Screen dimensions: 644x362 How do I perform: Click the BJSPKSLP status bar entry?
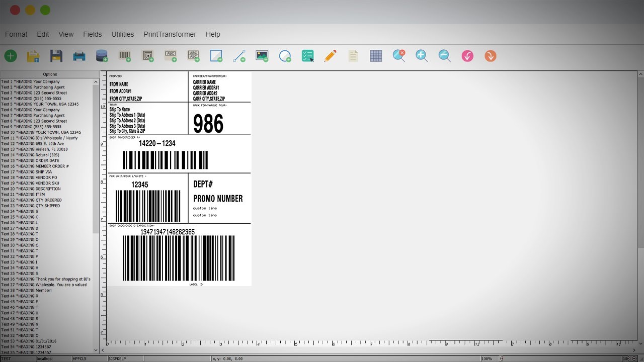124,359
